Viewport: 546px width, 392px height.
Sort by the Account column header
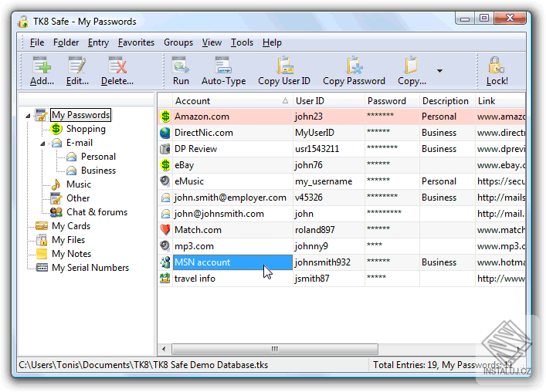(232, 101)
